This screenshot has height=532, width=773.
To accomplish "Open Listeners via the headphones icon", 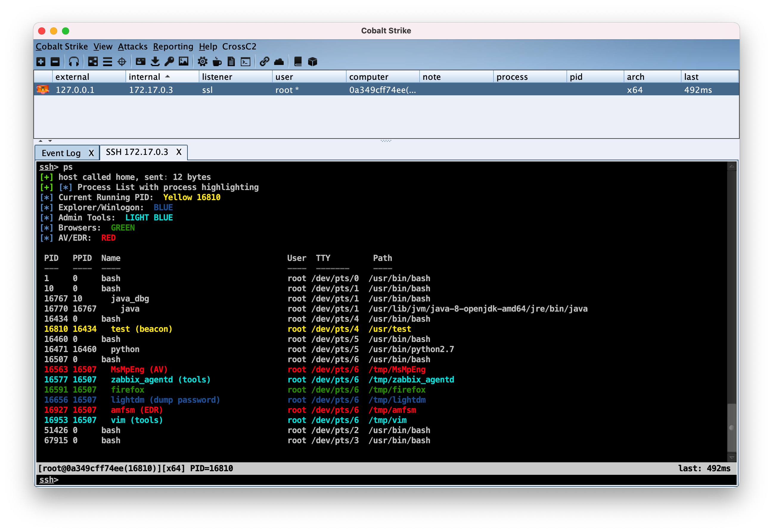I will (x=74, y=62).
